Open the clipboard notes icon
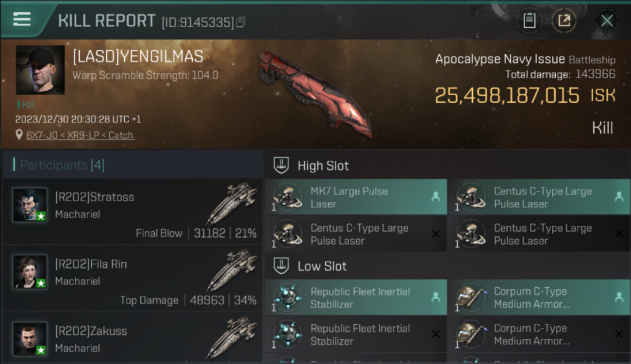The image size is (631, 364). 530,20
